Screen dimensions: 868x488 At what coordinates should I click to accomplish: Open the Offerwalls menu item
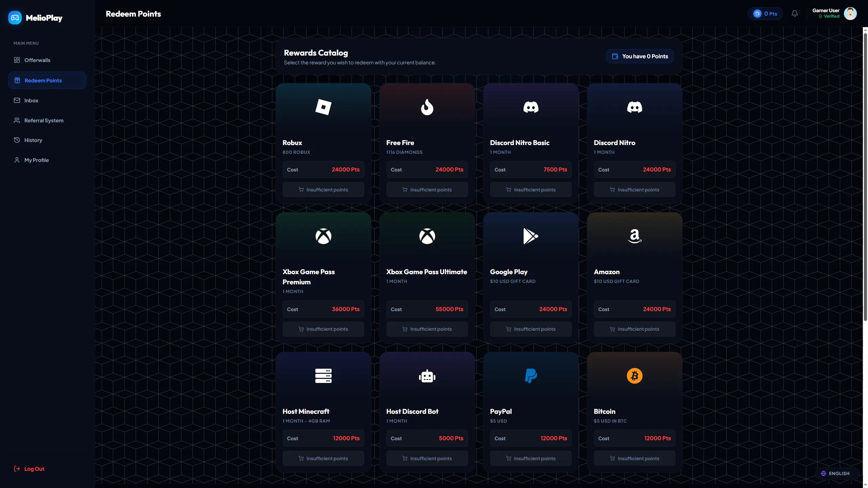pos(47,60)
